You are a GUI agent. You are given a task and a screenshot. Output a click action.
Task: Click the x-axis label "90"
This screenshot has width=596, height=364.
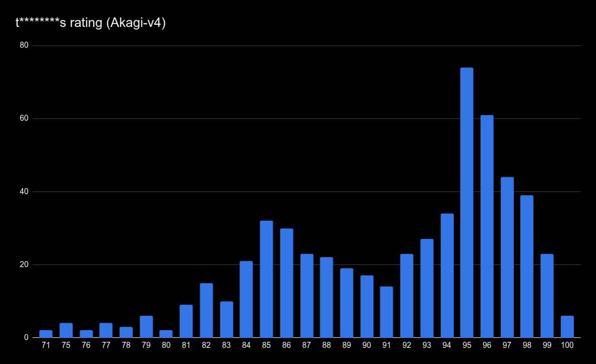[366, 346]
